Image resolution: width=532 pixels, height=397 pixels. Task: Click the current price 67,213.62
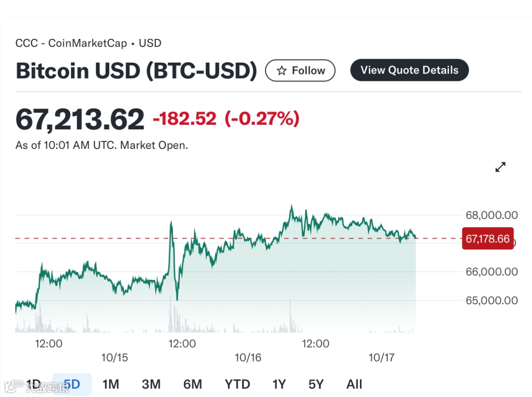[x=80, y=119]
